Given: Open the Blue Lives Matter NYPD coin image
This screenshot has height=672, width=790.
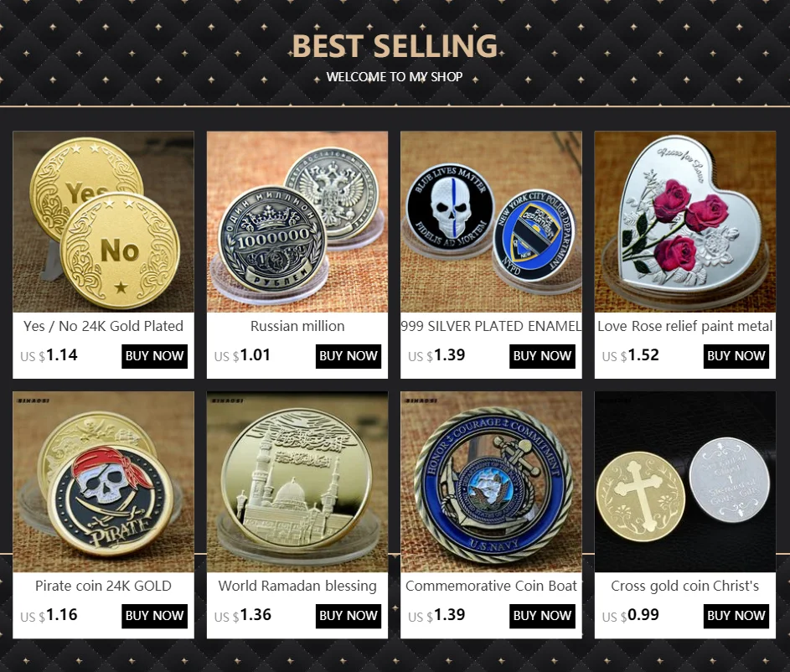Looking at the screenshot, I should click(x=491, y=222).
